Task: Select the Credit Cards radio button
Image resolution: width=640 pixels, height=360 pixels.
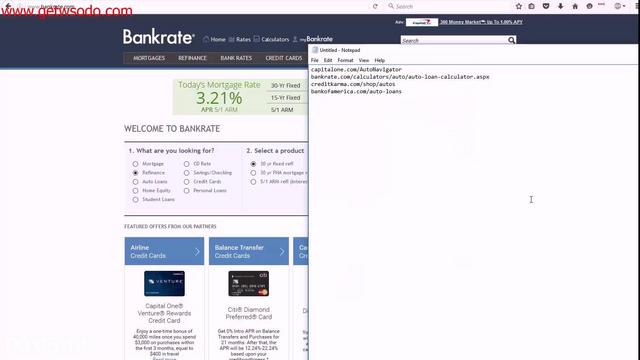Action: click(x=187, y=182)
